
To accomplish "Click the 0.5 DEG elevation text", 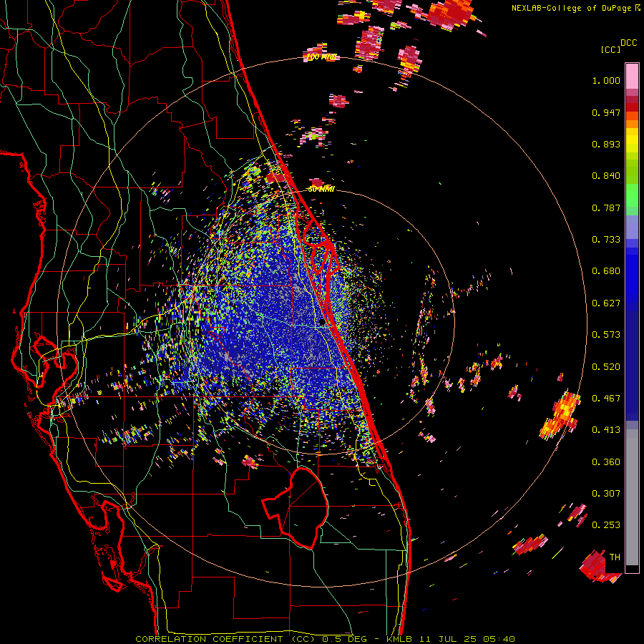I will (343, 639).
